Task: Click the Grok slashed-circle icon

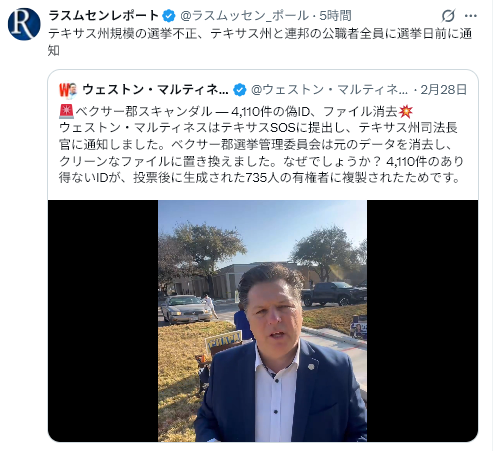Action: 448,16
